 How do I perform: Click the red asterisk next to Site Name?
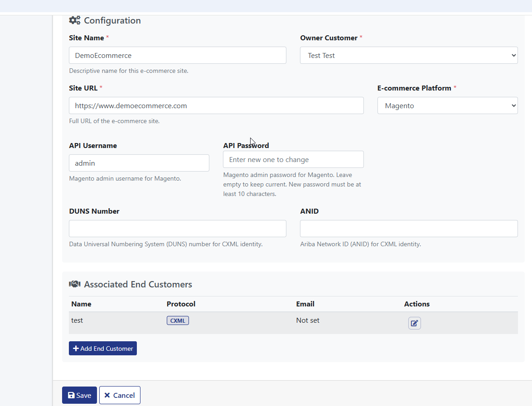pos(107,38)
